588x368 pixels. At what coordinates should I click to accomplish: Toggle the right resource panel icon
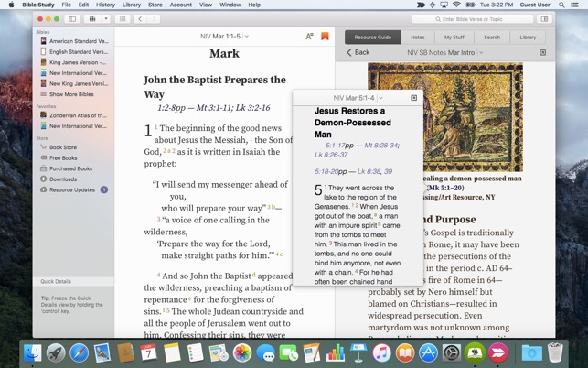pos(545,18)
